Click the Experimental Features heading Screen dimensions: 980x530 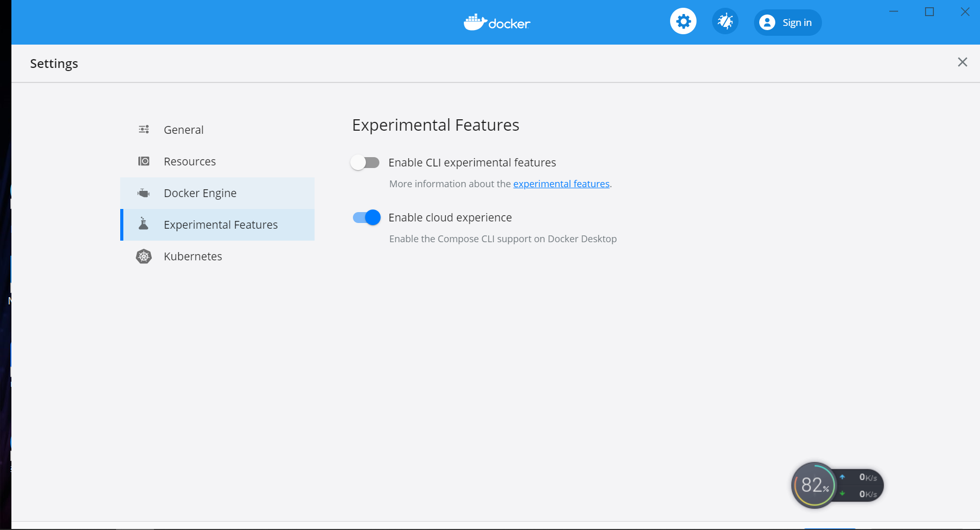point(435,125)
